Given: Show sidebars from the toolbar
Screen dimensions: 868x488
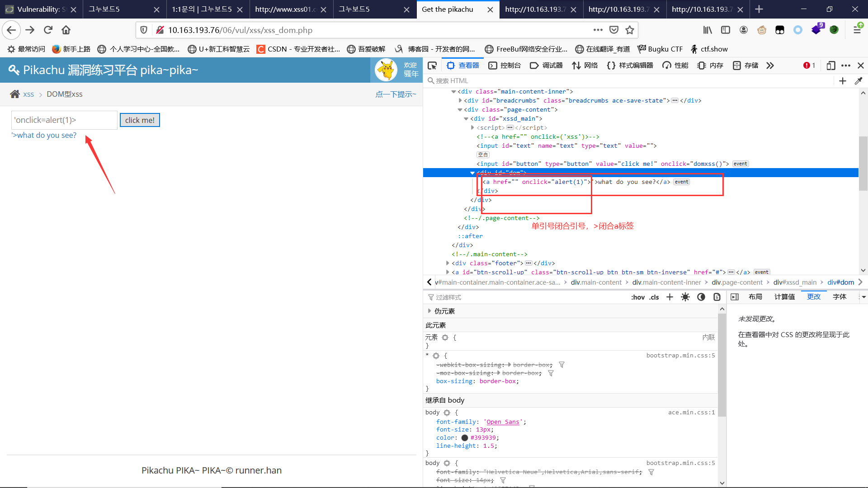Looking at the screenshot, I should click(x=726, y=30).
